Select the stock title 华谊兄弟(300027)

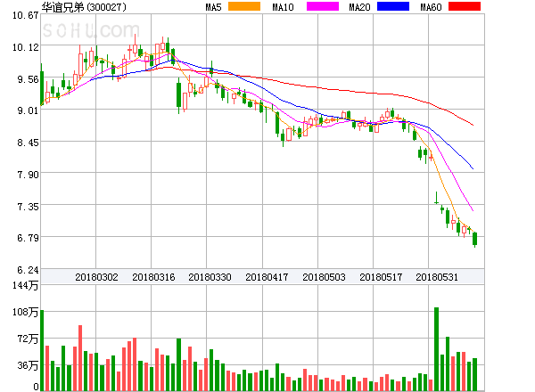pos(84,7)
